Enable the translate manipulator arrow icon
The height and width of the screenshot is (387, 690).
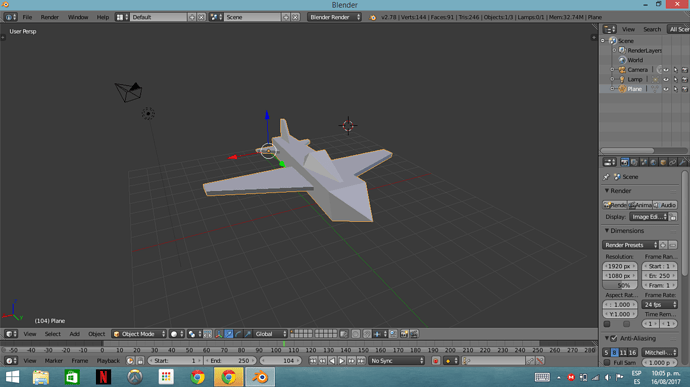click(x=228, y=334)
